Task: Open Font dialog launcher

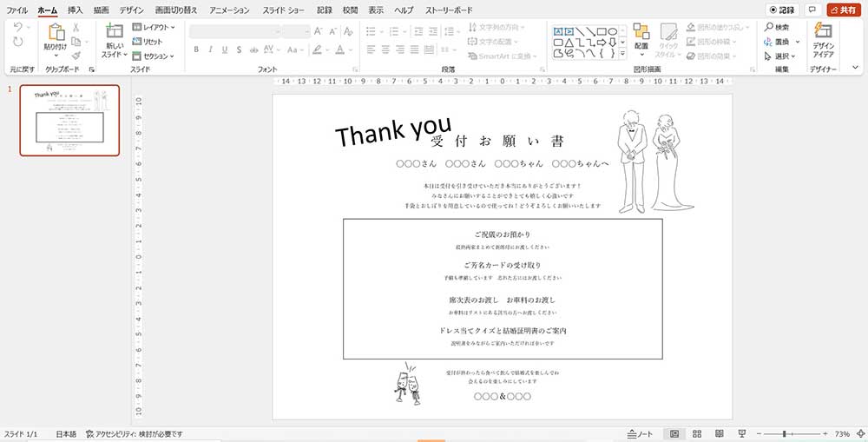Action: coord(354,69)
